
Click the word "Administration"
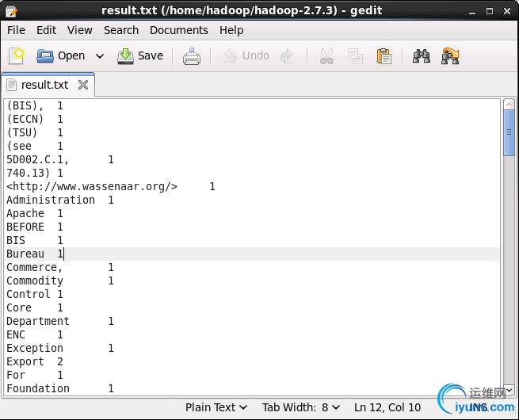point(51,200)
